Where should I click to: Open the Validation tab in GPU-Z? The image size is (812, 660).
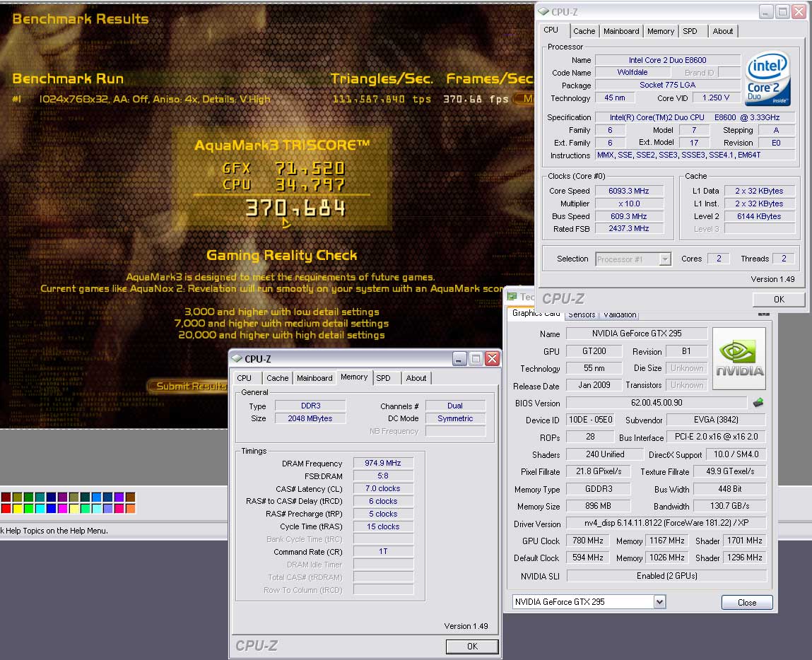click(620, 314)
